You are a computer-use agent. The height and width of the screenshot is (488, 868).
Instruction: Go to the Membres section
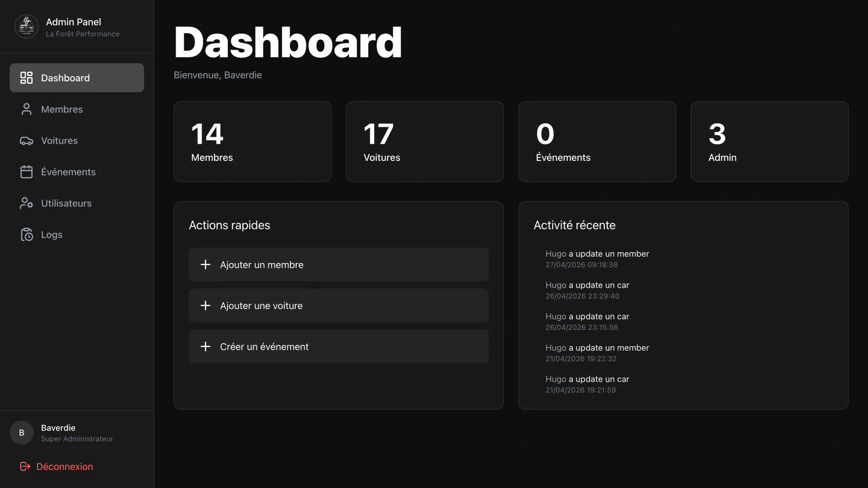tap(77, 109)
